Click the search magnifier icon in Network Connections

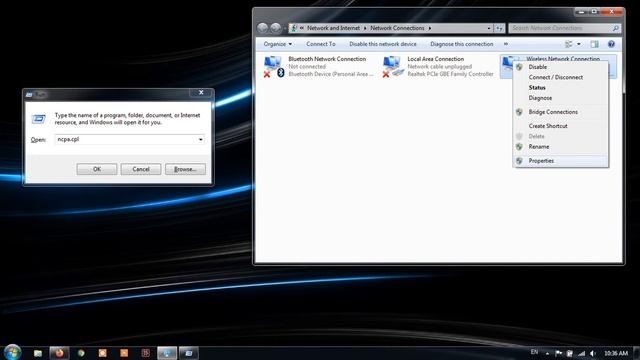(x=616, y=28)
